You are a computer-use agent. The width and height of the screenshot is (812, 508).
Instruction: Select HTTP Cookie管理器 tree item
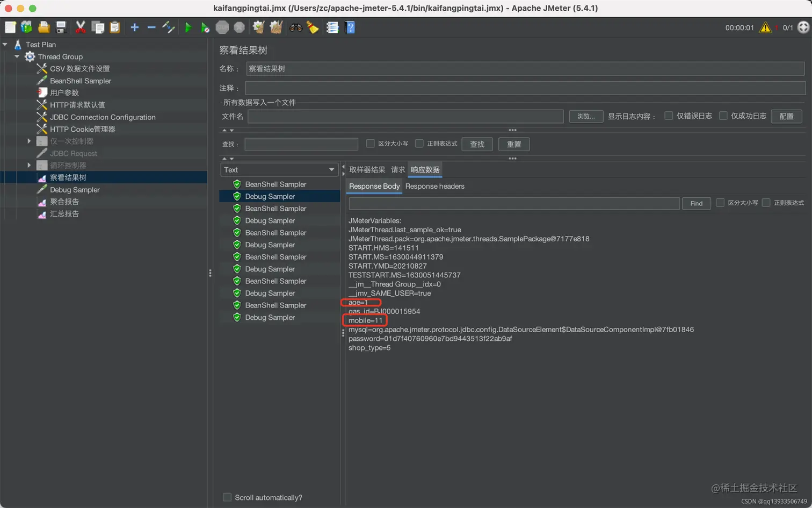tap(82, 129)
